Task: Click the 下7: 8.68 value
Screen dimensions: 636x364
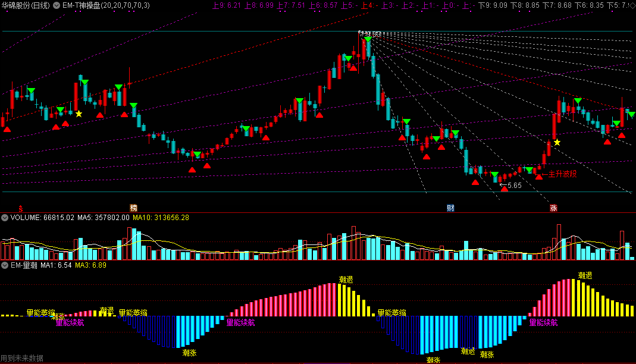Action: click(x=557, y=6)
